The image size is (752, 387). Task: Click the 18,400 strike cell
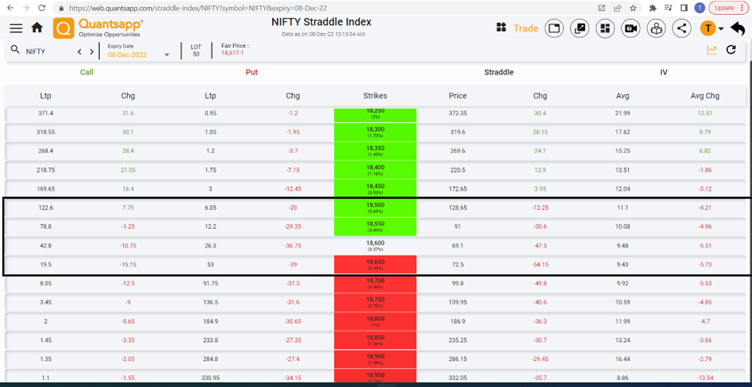pyautogui.click(x=375, y=170)
